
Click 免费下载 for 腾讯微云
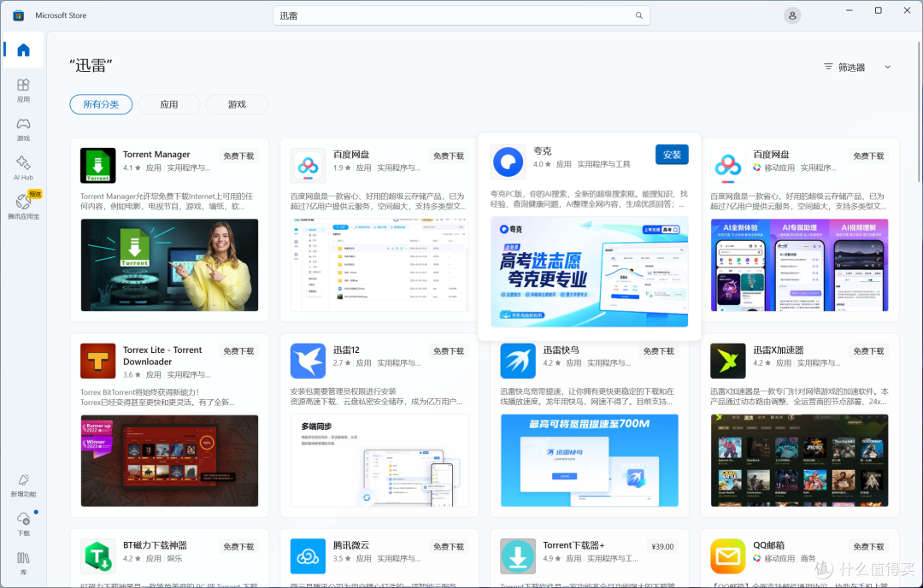(449, 547)
